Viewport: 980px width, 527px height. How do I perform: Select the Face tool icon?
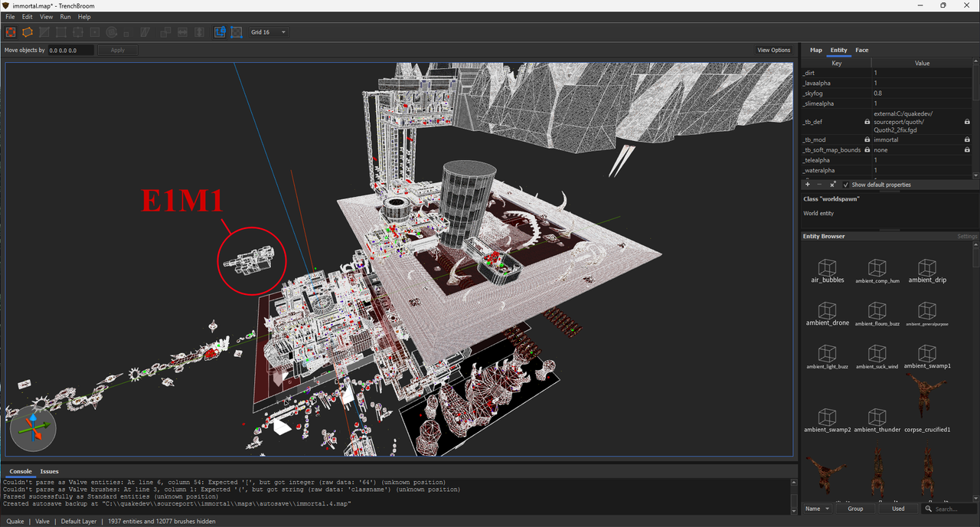(95, 32)
